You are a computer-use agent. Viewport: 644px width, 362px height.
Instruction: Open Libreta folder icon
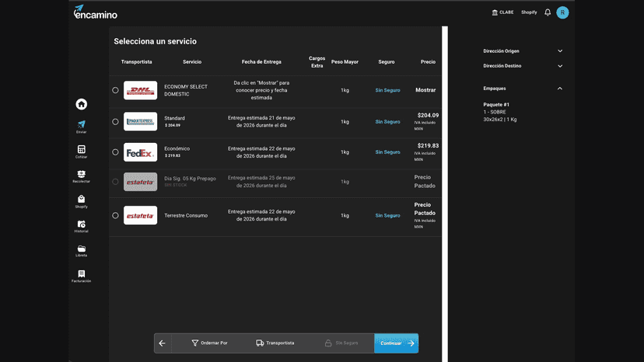pos(82,251)
